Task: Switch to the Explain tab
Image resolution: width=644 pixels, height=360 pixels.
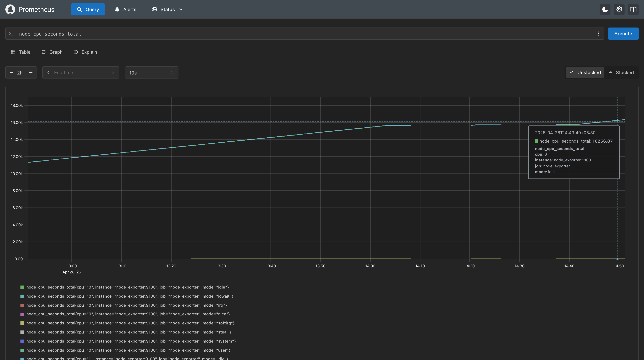Action: tap(85, 52)
